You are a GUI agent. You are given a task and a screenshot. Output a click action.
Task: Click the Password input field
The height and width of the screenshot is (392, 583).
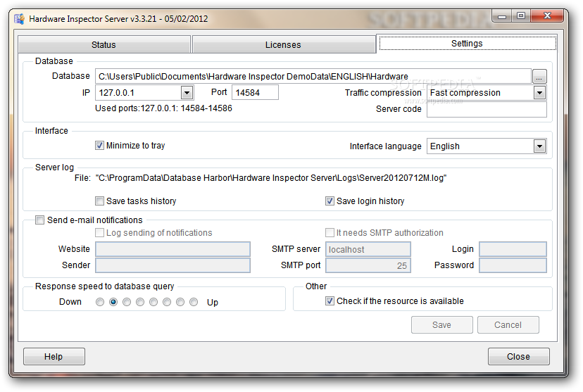tap(513, 265)
